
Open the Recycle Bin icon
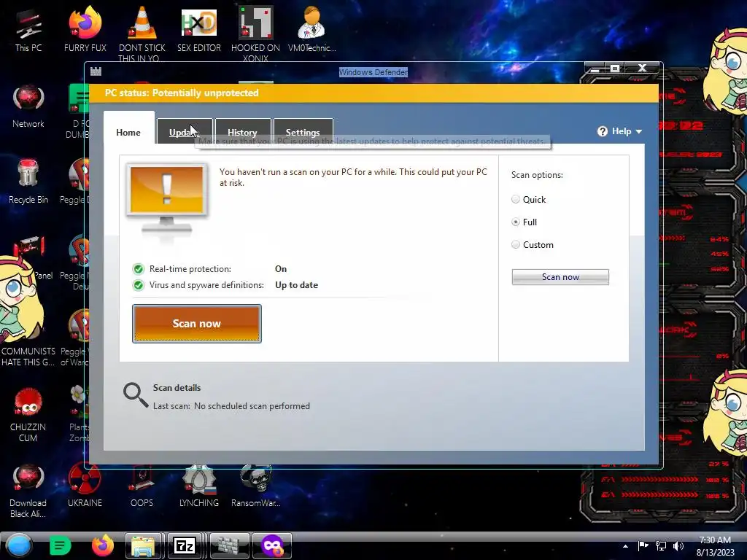[x=28, y=181]
